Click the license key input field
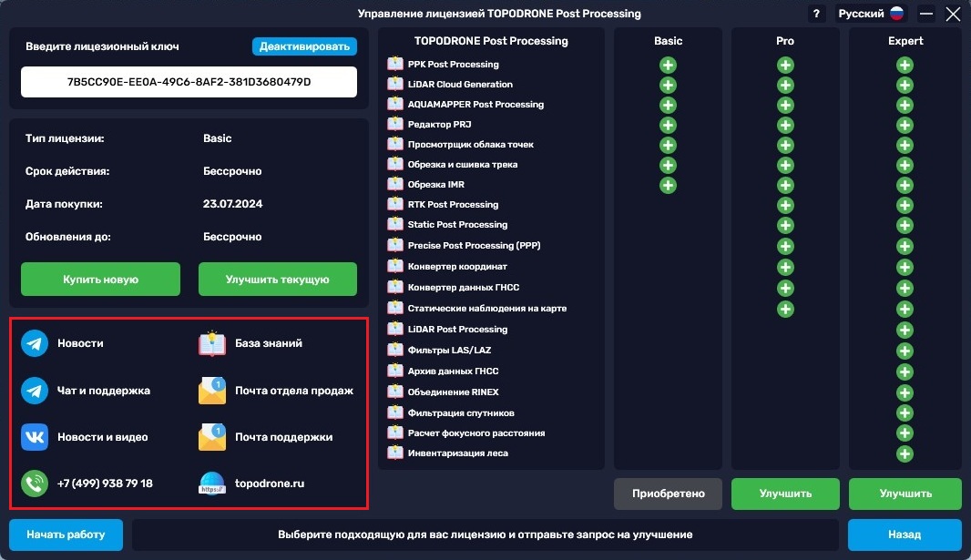This screenshot has width=971, height=560. click(189, 82)
